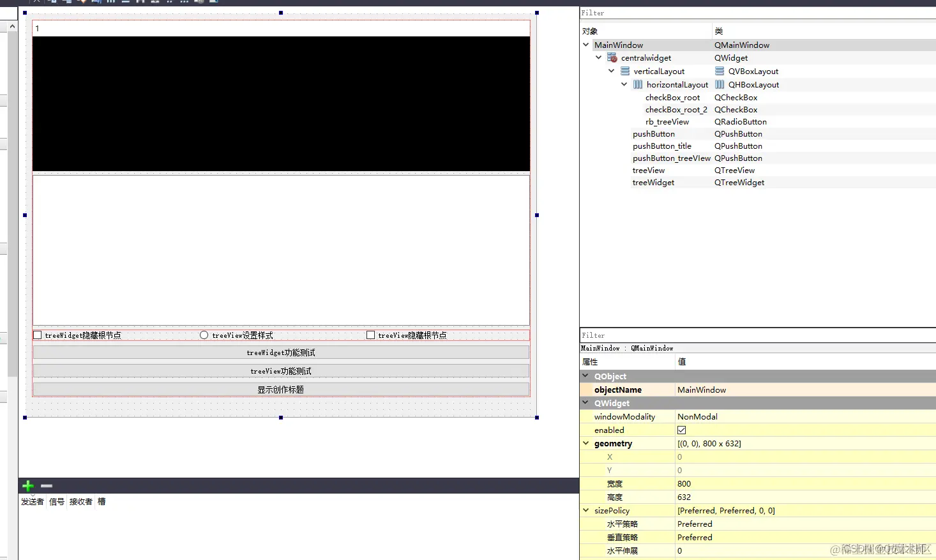Click the horizontalLayout layout icon

tap(638, 84)
